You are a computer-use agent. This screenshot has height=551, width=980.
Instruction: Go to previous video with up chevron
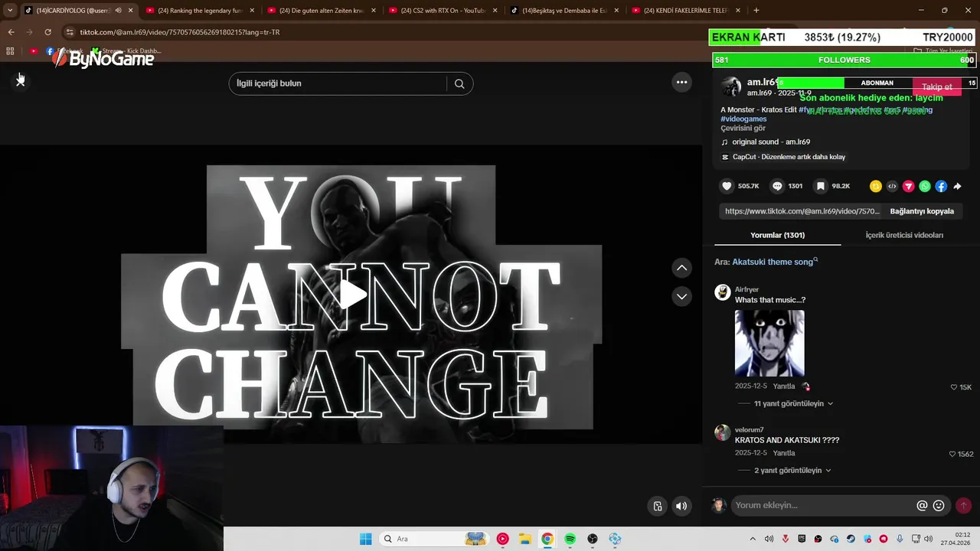tap(681, 268)
